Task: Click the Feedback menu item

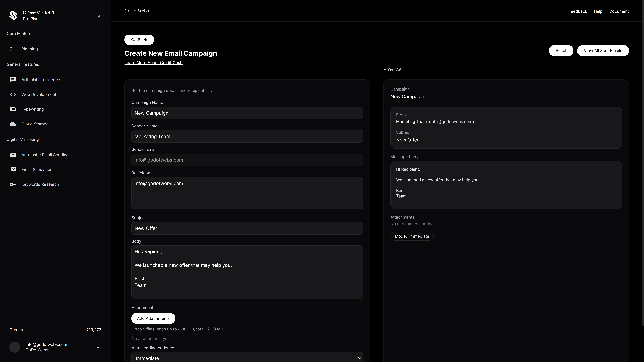Action: click(x=578, y=11)
